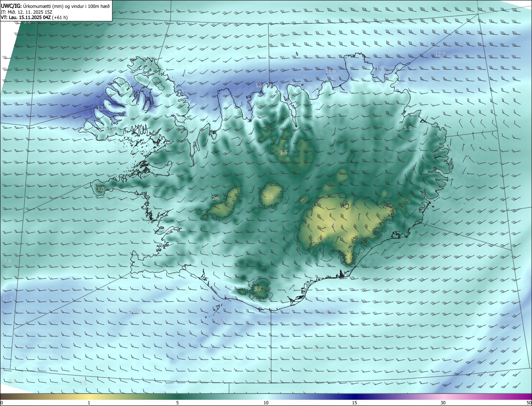
Task: Pick the yellow color on the colorbar above 1
Action: 89,396
